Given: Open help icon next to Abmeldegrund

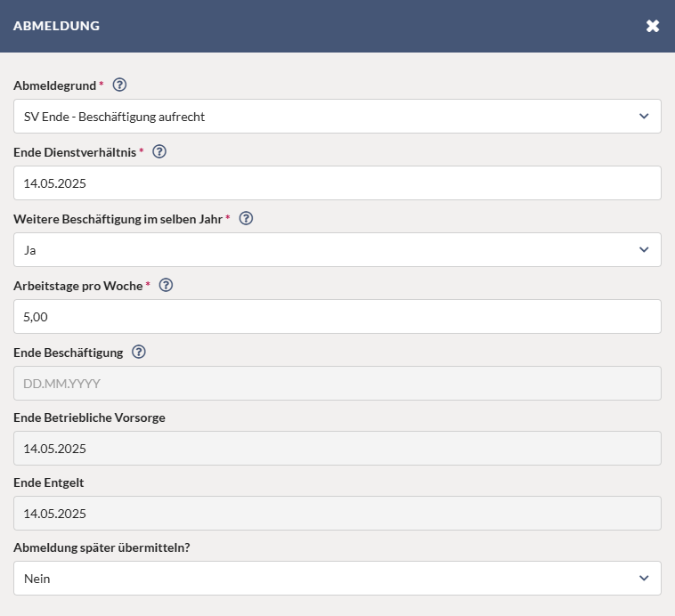Looking at the screenshot, I should [119, 85].
